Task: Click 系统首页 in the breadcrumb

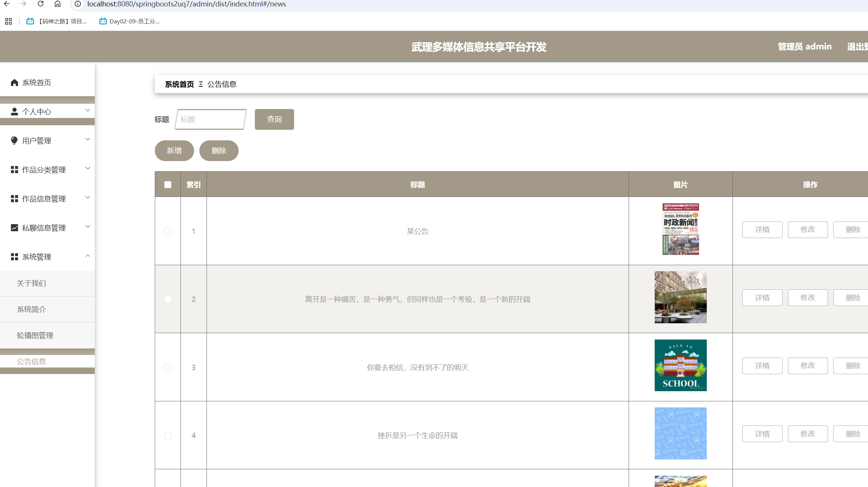Action: 179,84
